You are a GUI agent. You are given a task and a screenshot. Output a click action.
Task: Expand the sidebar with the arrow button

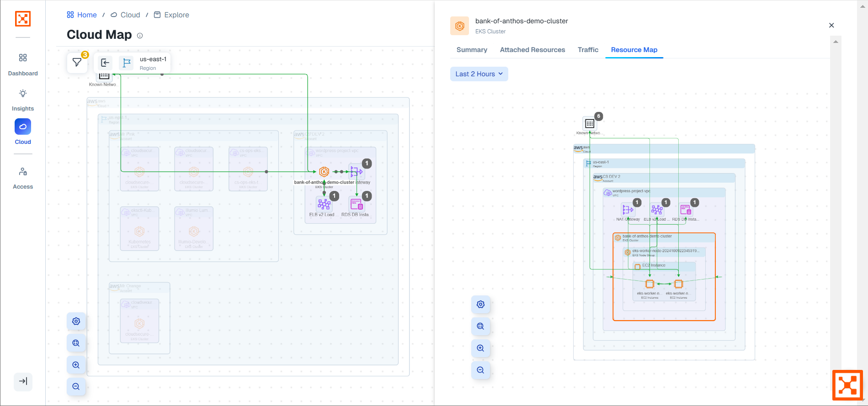[x=23, y=381]
